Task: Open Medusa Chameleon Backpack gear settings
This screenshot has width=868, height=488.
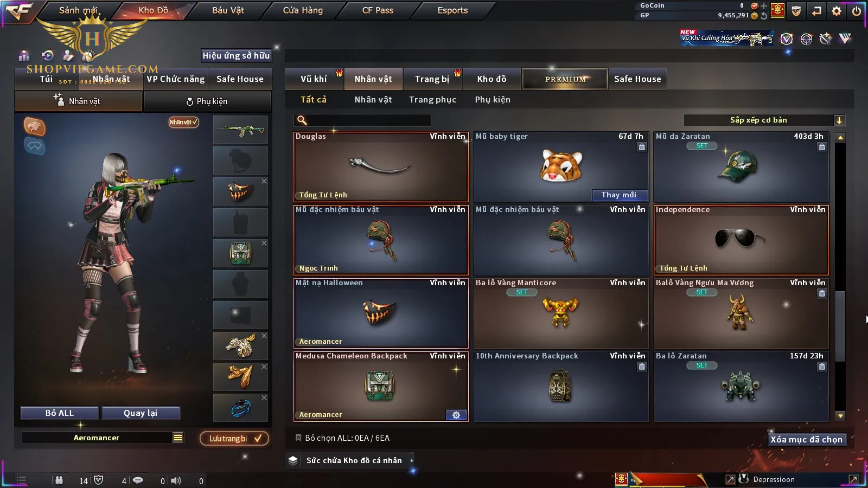Action: (456, 415)
